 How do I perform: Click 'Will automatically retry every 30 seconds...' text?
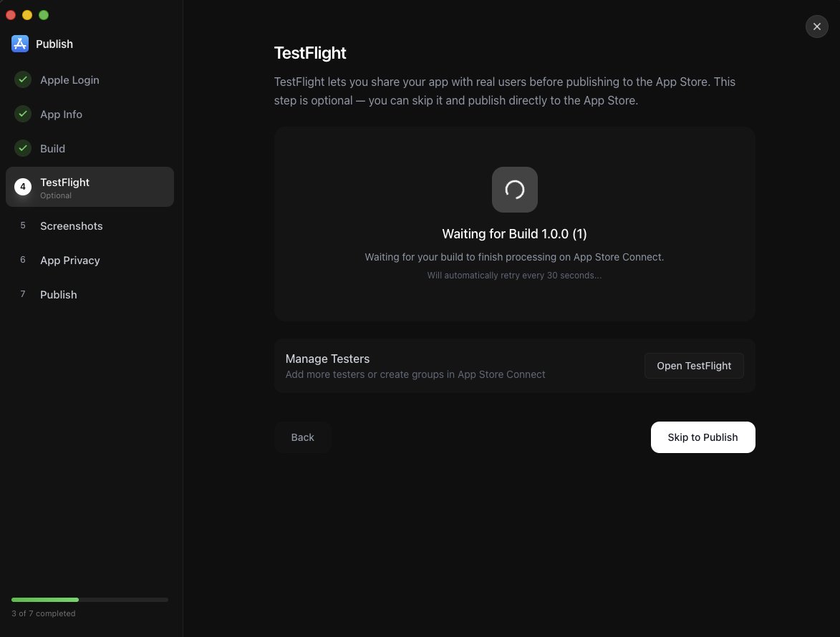514,275
